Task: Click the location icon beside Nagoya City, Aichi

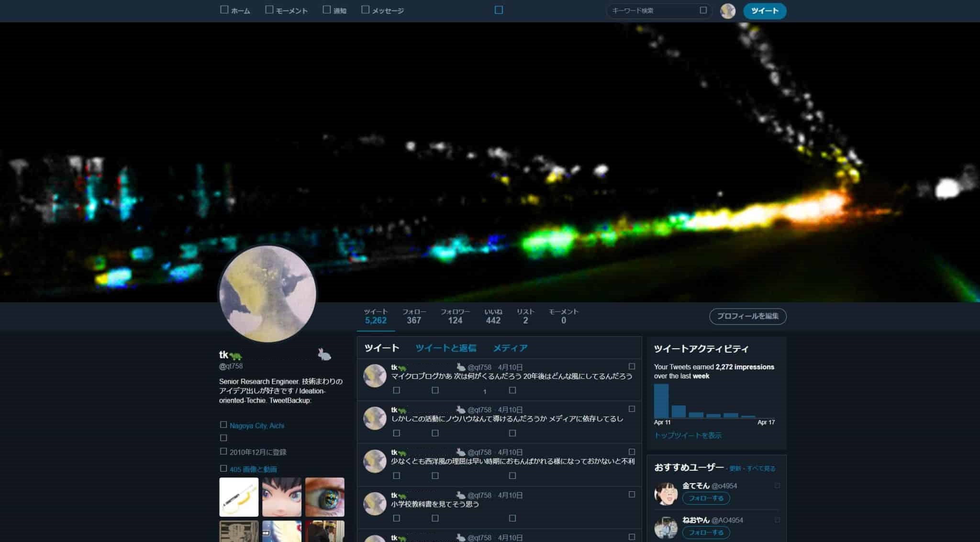Action: tap(223, 425)
